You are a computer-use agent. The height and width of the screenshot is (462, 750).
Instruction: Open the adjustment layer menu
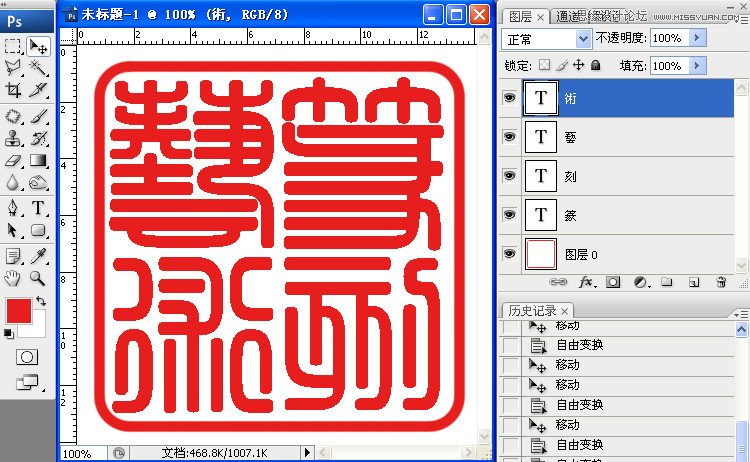click(641, 282)
